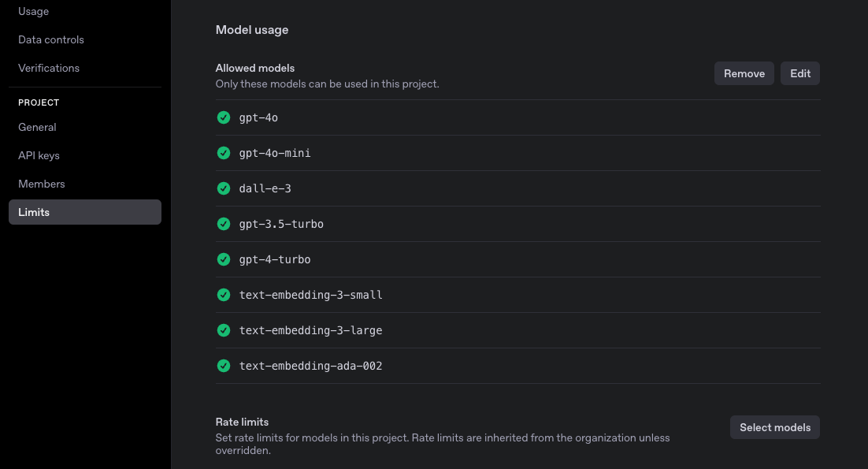868x469 pixels.
Task: Click the check icon next to text-embedding-ada-002
Action: 224,366
